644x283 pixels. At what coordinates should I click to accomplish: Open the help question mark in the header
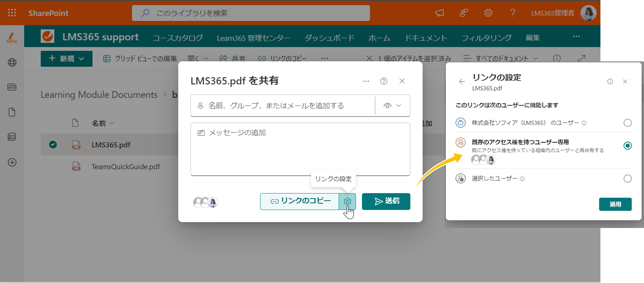coord(513,13)
